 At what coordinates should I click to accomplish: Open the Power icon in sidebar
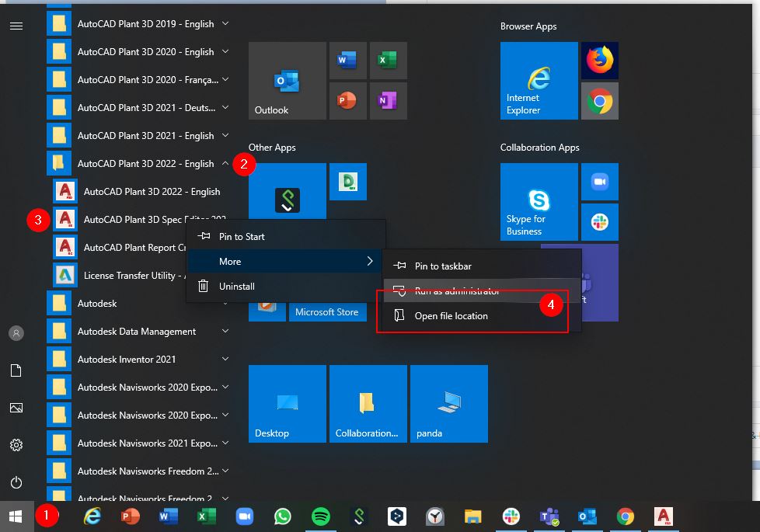pos(16,482)
